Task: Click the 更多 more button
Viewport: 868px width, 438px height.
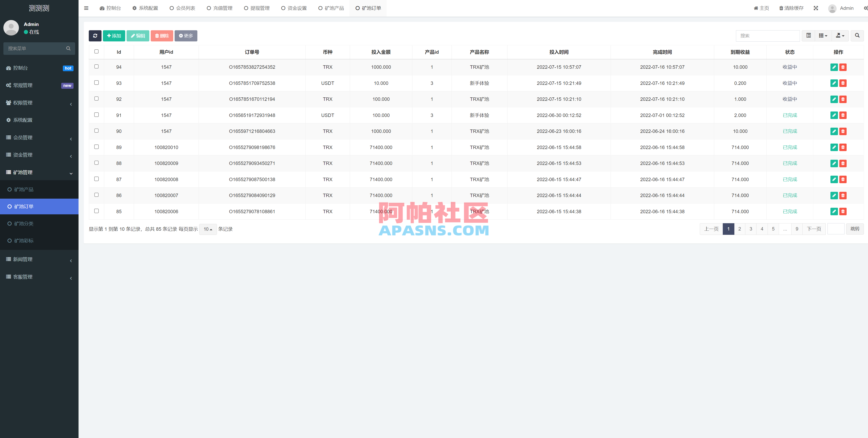Action: click(x=186, y=36)
